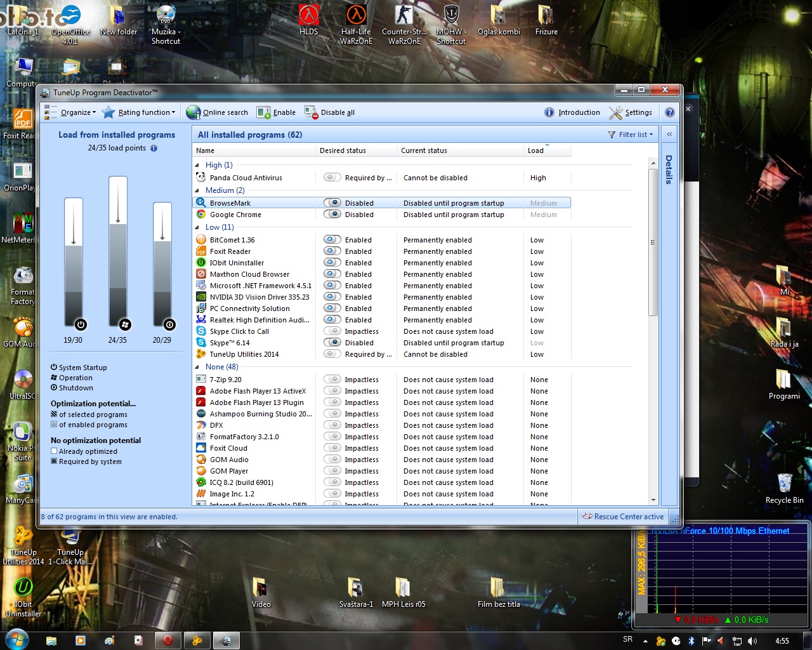Sort by Desired status column header

[x=357, y=150]
